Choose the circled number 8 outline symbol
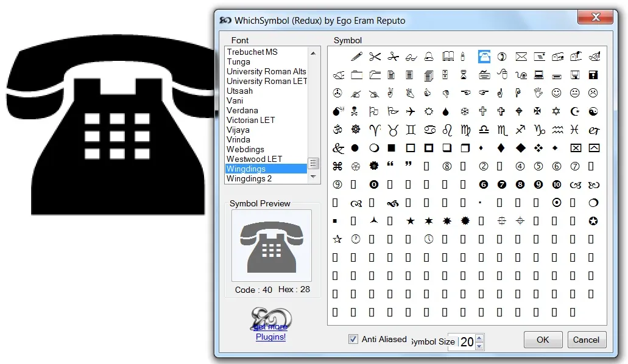Viewport: 628px width, 364px height. pyautogui.click(x=447, y=166)
